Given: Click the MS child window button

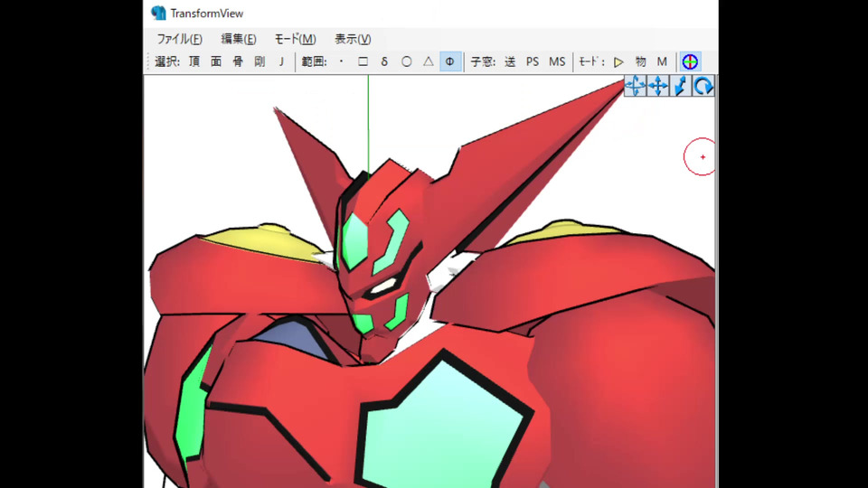Looking at the screenshot, I should click(557, 61).
